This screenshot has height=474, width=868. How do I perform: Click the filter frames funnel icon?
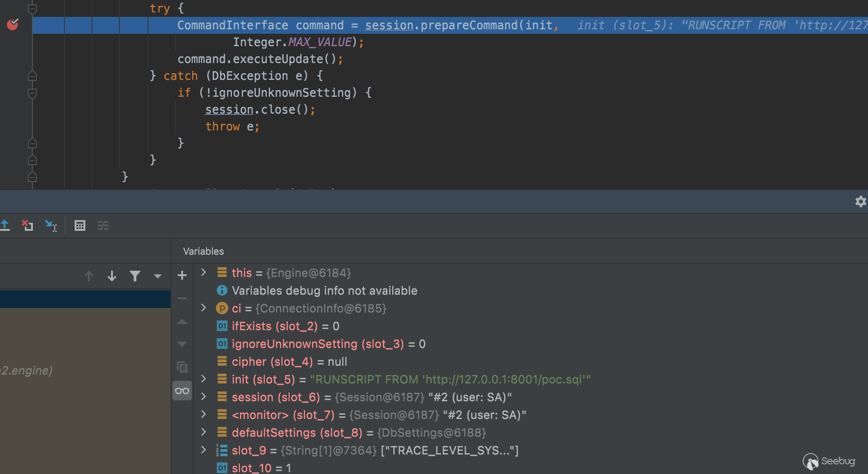click(135, 276)
